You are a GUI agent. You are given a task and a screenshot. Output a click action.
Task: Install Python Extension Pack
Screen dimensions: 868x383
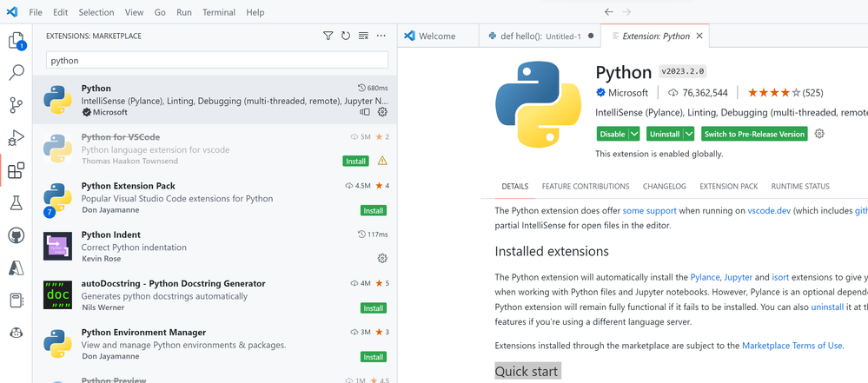373,210
